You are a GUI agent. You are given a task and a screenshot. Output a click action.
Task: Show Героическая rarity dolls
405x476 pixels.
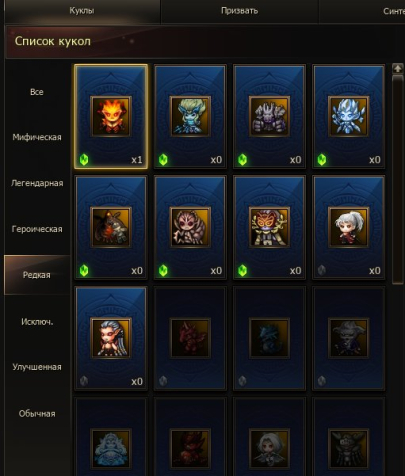(37, 229)
